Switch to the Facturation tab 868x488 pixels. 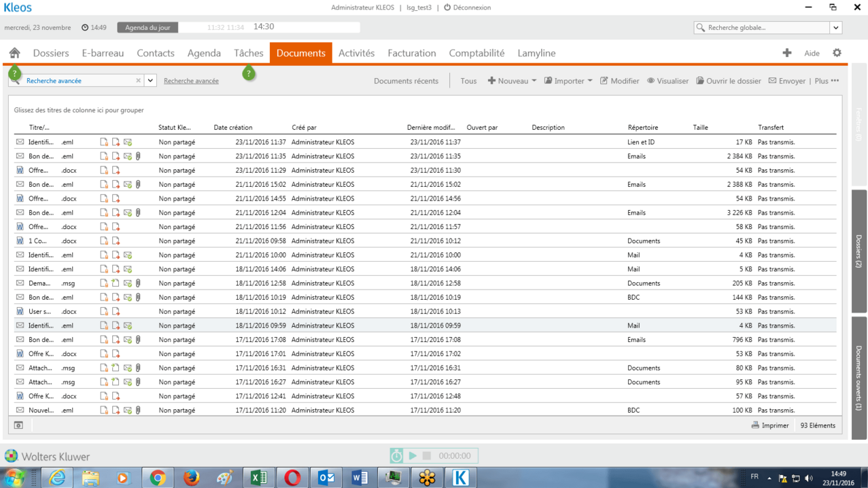pyautogui.click(x=411, y=53)
